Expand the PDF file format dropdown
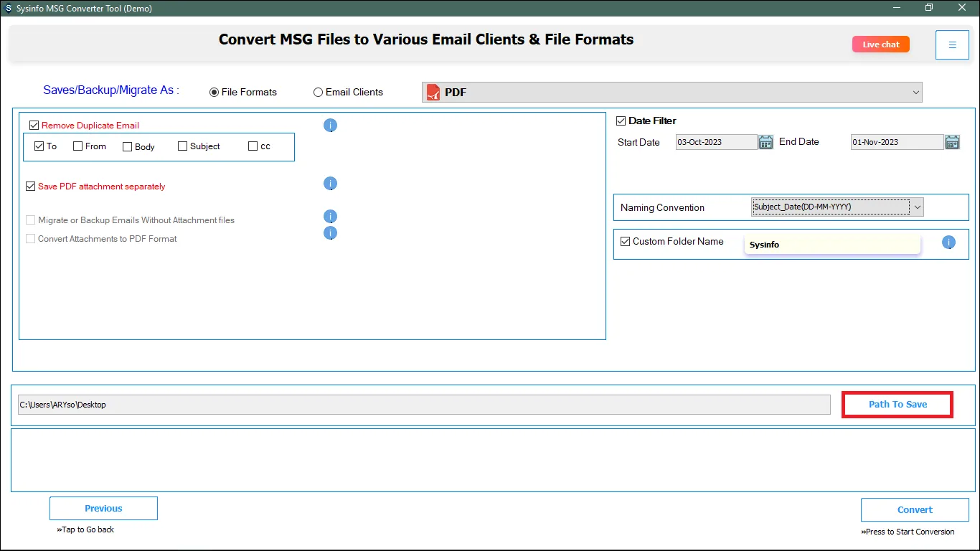The height and width of the screenshot is (551, 980). [x=672, y=93]
